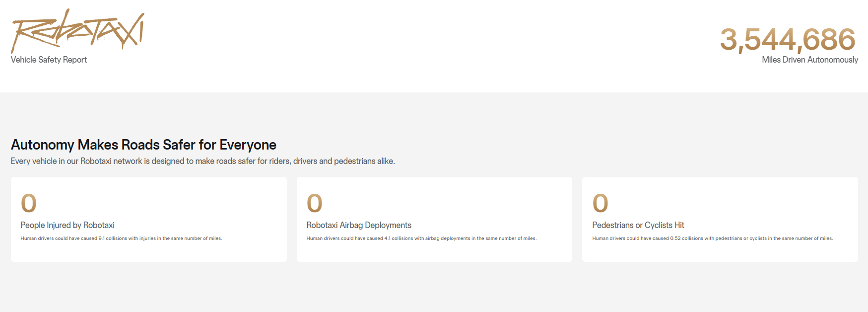
Task: Click the 3,544,686 miles counter
Action: click(x=788, y=39)
